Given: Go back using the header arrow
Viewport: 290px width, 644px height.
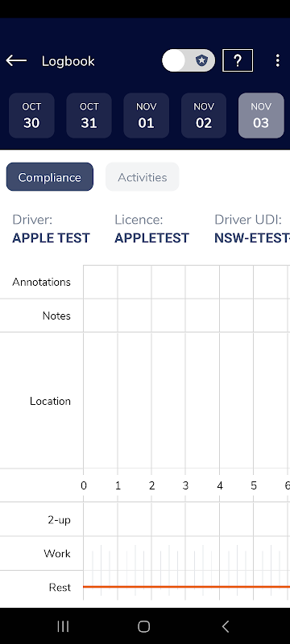Looking at the screenshot, I should click(16, 61).
